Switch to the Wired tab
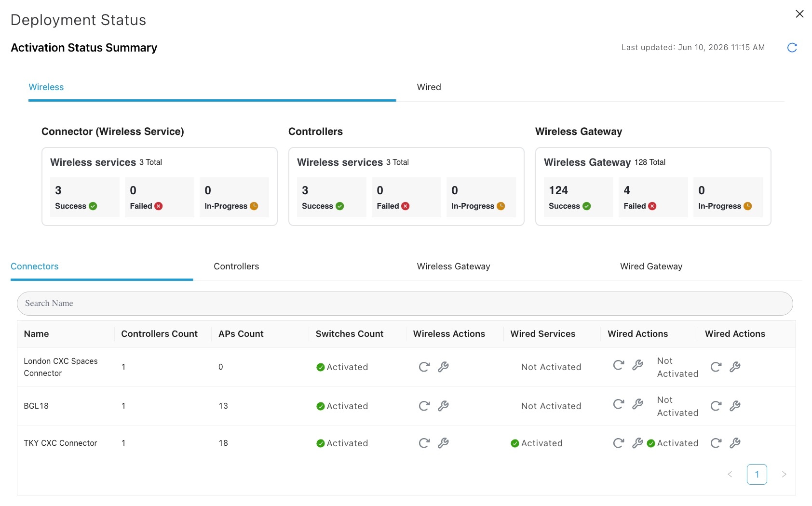Screen dimensions: 812x506 [429, 87]
